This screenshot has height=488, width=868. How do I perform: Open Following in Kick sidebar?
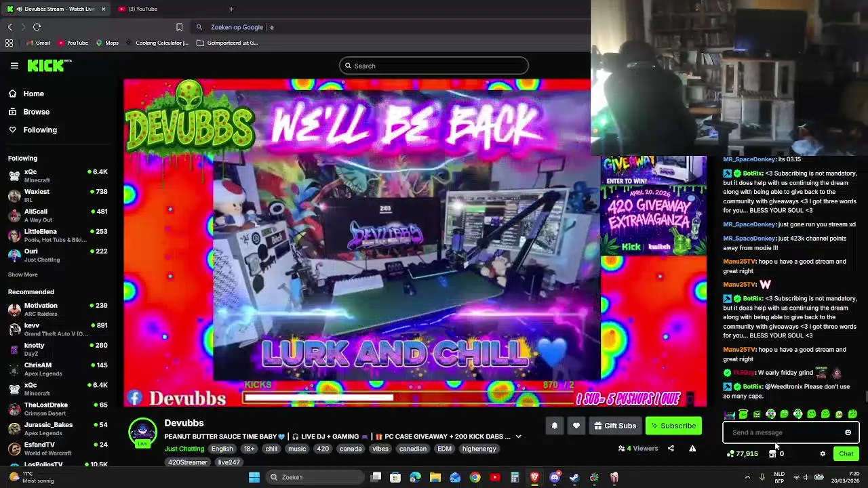click(33, 129)
